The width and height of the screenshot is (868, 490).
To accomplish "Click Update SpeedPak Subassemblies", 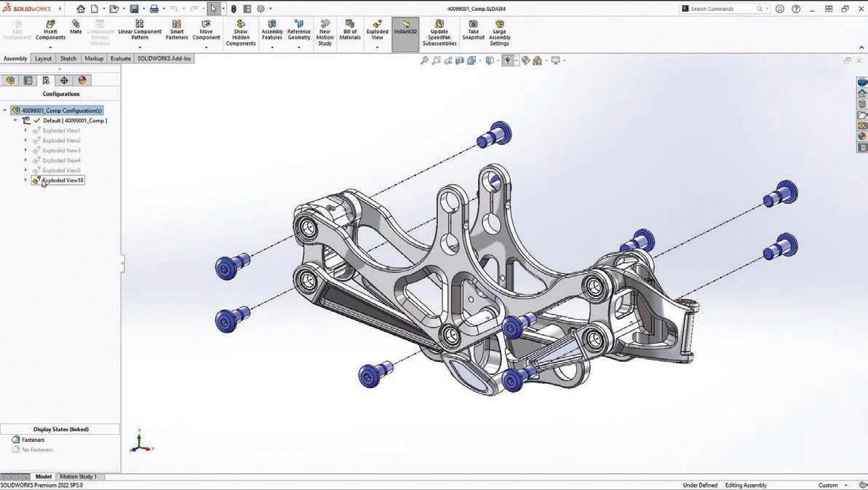I will (x=439, y=33).
